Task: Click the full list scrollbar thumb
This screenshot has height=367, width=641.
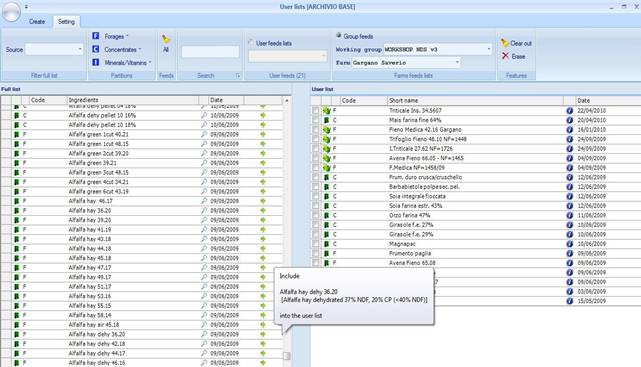Action: pos(287,356)
